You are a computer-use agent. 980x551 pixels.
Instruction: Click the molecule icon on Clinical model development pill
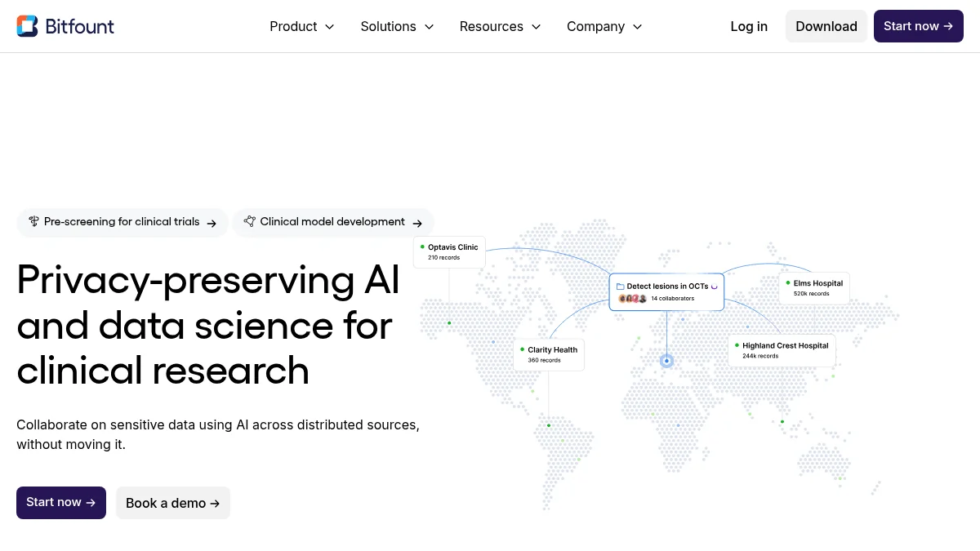pos(250,221)
